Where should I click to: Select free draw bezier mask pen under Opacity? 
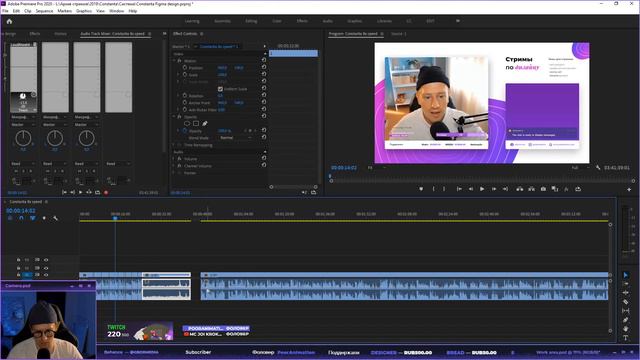click(x=204, y=123)
